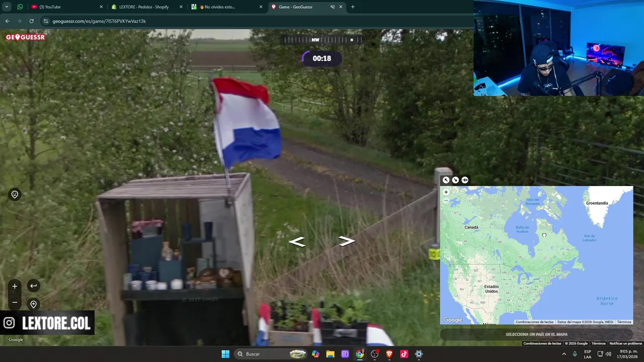Click on Groenlandia in the guess map
The height and width of the screenshot is (362, 644).
597,203
